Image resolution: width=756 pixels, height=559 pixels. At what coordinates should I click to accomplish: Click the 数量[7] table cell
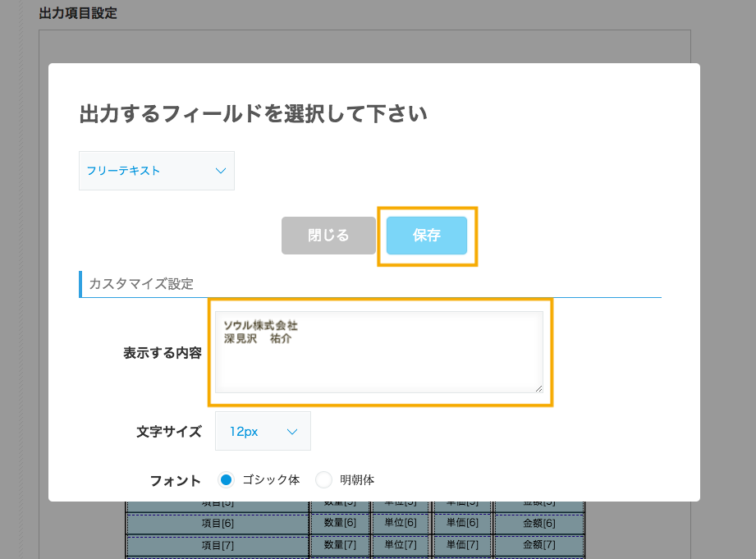pyautogui.click(x=340, y=544)
